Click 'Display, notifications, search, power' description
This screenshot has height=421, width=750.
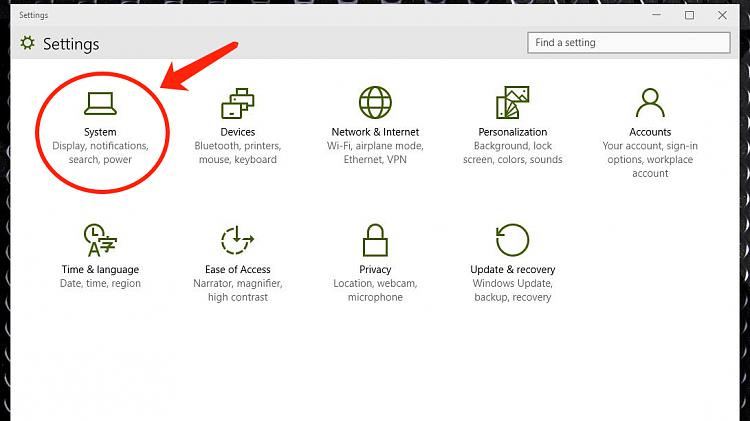tap(100, 153)
